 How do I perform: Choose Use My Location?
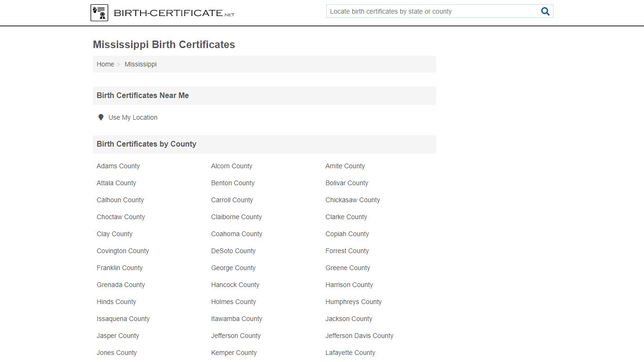click(x=133, y=117)
